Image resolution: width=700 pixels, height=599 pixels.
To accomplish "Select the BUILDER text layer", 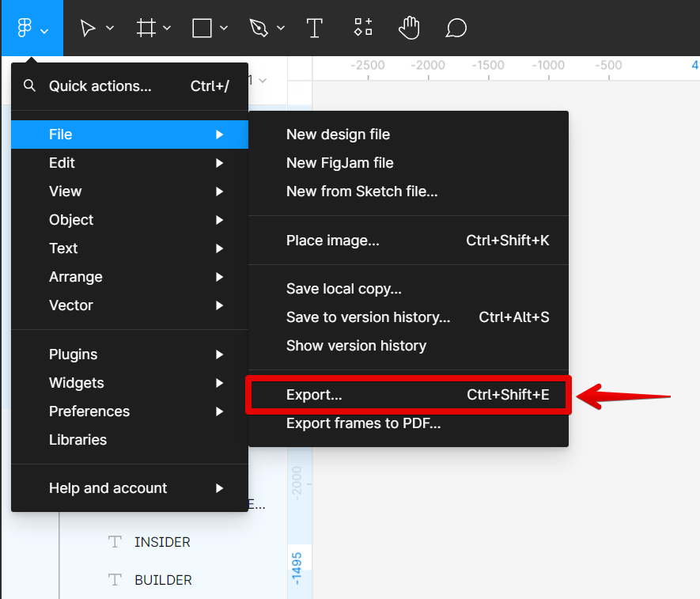I will (163, 580).
